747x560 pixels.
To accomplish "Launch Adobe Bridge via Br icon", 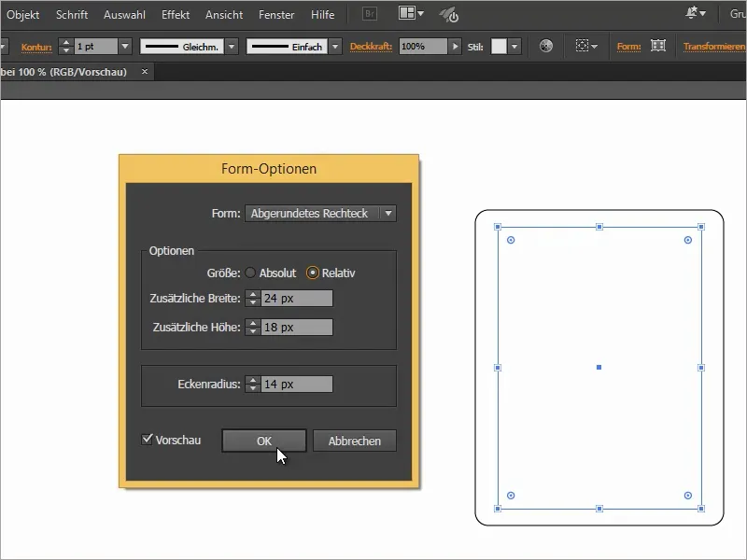I will [370, 14].
